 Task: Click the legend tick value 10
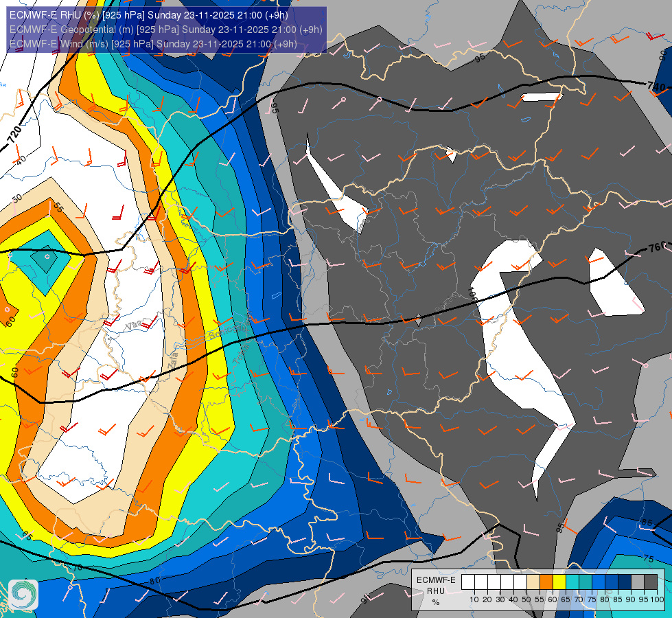(474, 599)
